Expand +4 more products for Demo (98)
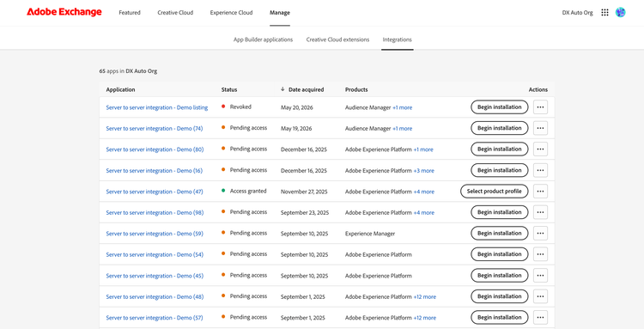The height and width of the screenshot is (329, 644). click(423, 213)
